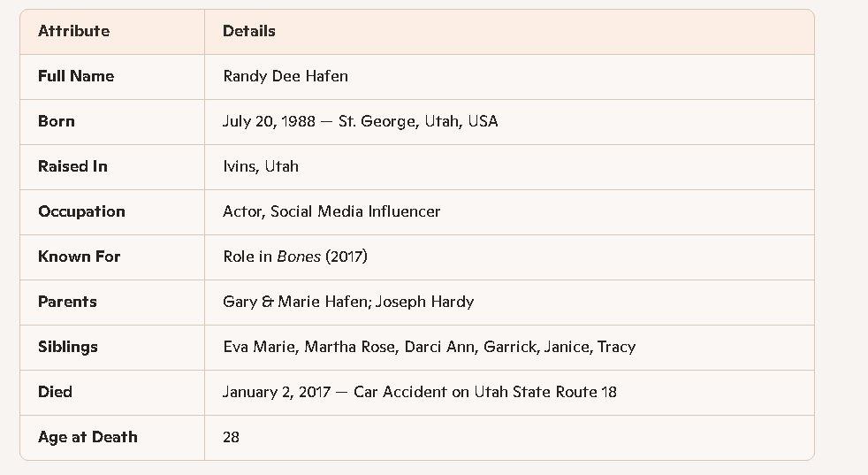Select the Known For row label
This screenshot has height=475, width=868.
click(79, 257)
